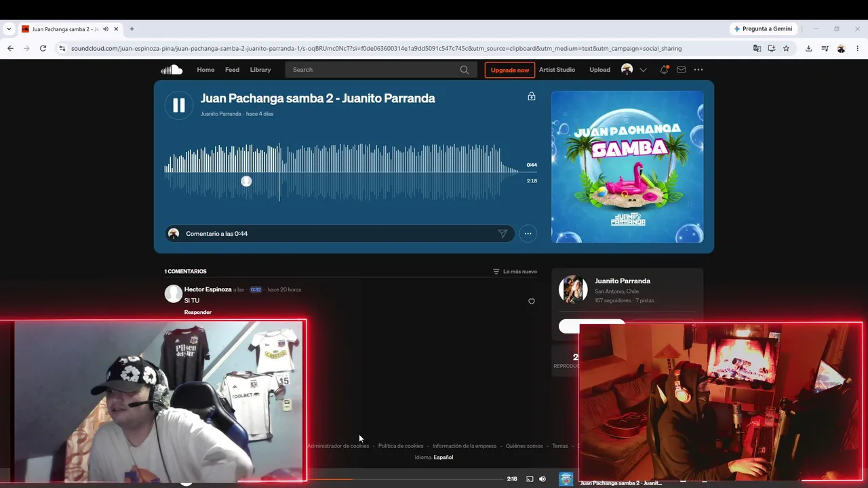
Task: Mute the tab via speaker icon
Action: [x=106, y=29]
